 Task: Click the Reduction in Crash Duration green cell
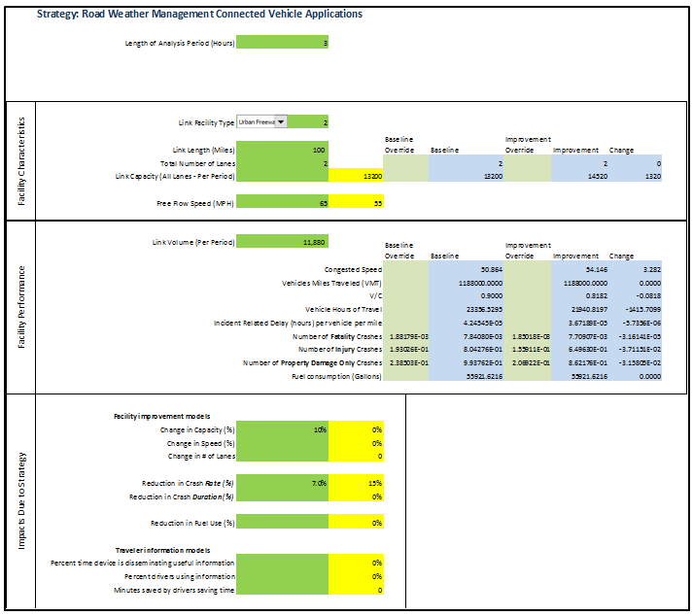(282, 496)
